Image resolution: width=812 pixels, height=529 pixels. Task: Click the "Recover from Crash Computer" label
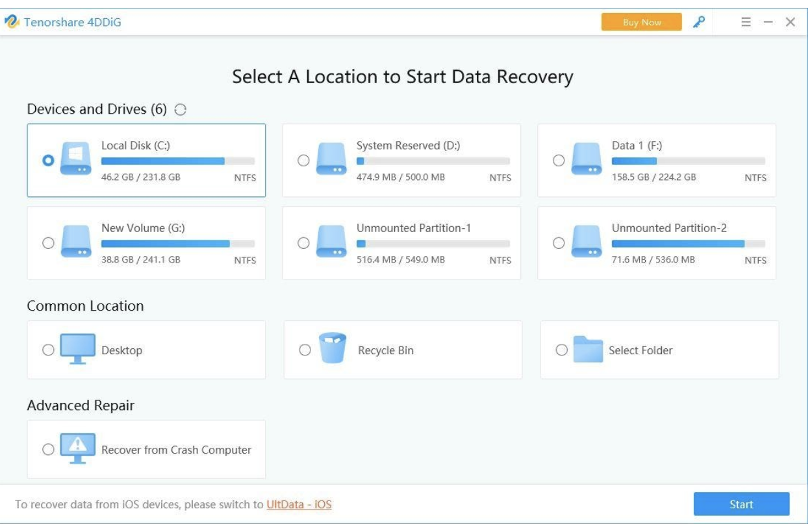click(177, 450)
